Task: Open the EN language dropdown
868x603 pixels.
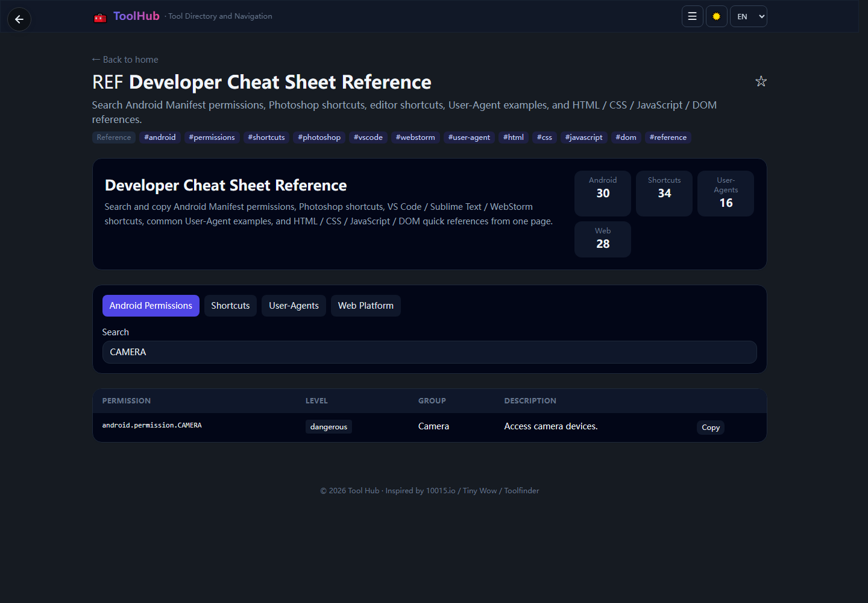Action: tap(749, 16)
